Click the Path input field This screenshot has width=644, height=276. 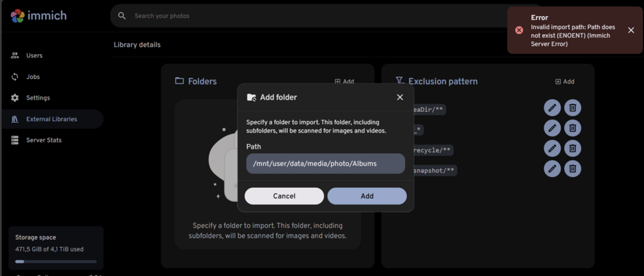pos(326,163)
